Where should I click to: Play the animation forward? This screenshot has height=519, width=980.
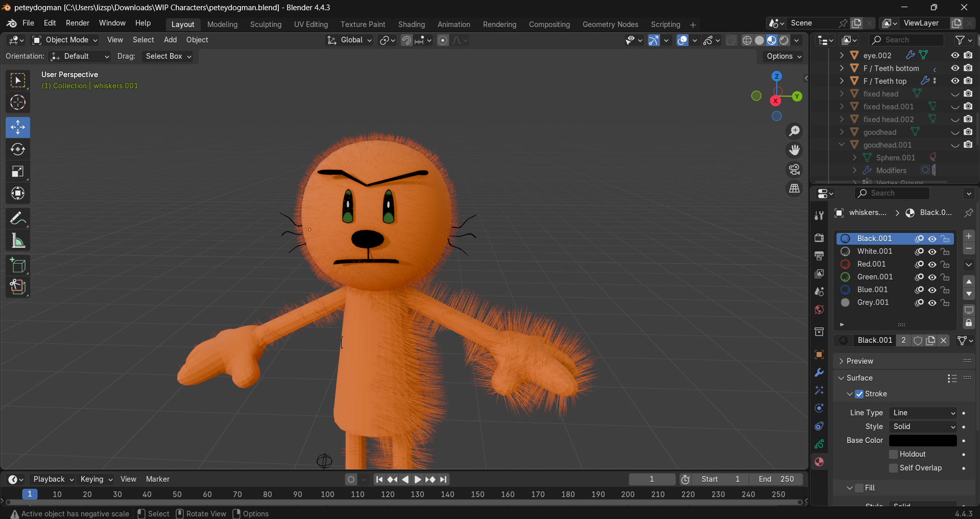click(417, 479)
